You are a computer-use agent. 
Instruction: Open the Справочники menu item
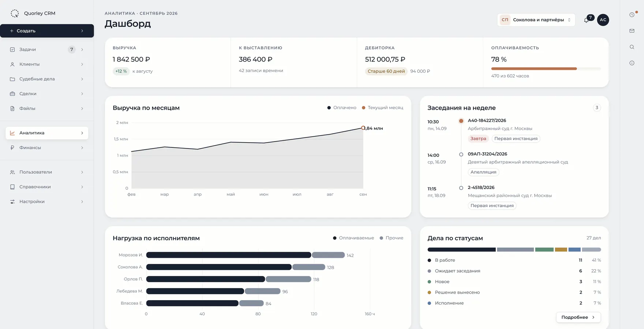47,187
